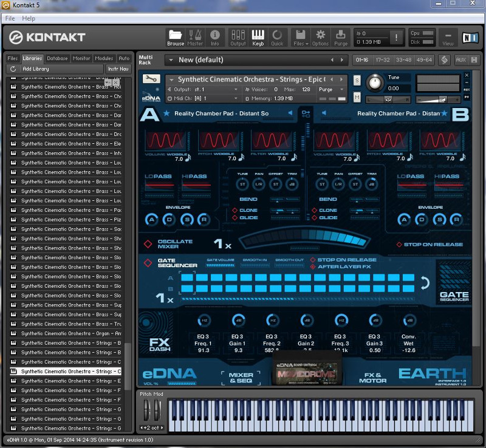Shift keyboard octave up with right arrow
The width and height of the screenshot is (486, 448).
[x=162, y=428]
